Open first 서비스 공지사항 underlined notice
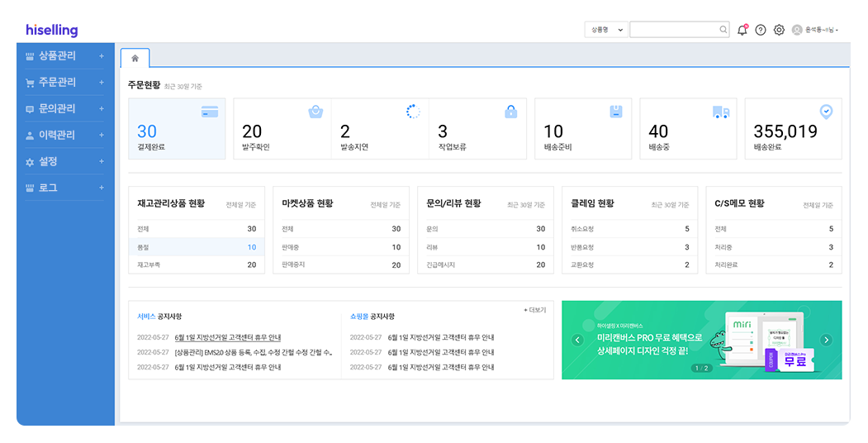868x443 pixels. coord(227,338)
